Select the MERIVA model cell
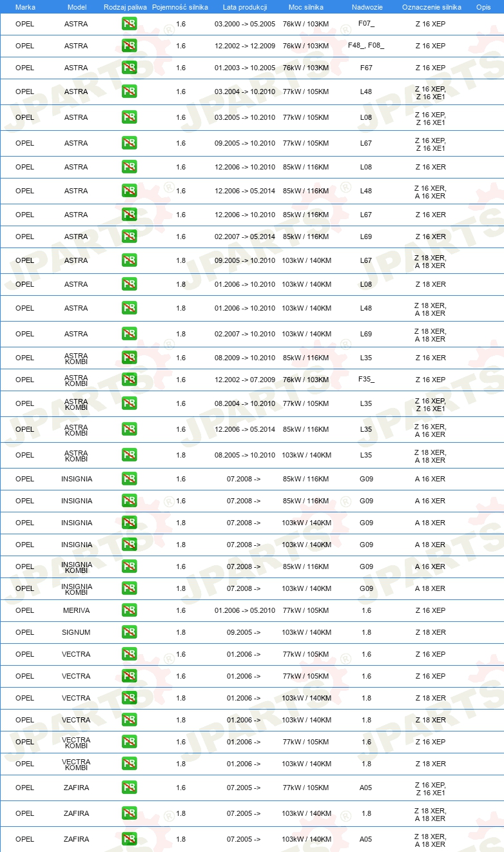Screen dimensions: 504x852 [77, 610]
